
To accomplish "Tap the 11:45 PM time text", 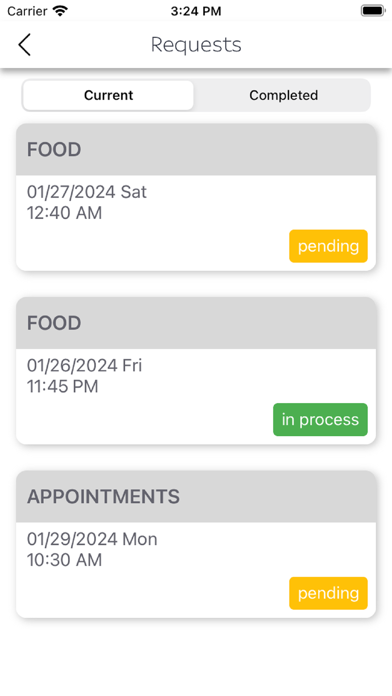I will (63, 387).
